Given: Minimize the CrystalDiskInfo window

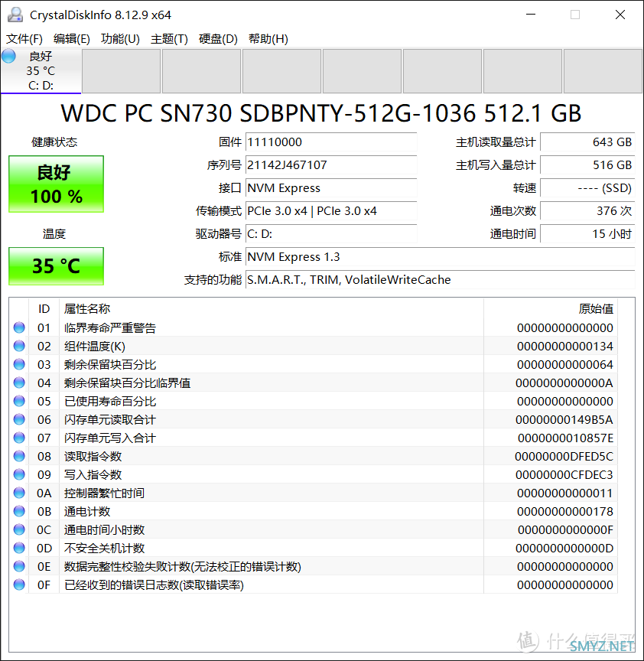Looking at the screenshot, I should 531,15.
